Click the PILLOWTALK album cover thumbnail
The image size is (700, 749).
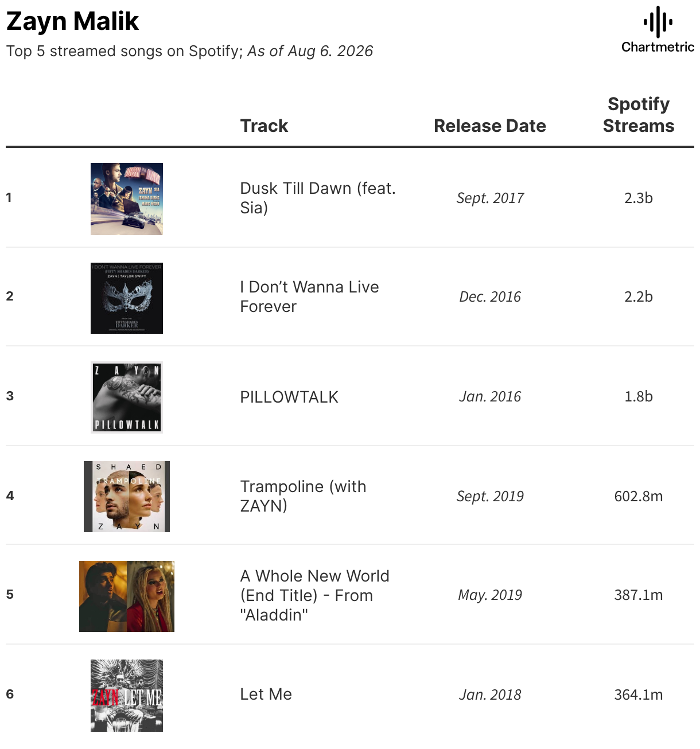[127, 397]
